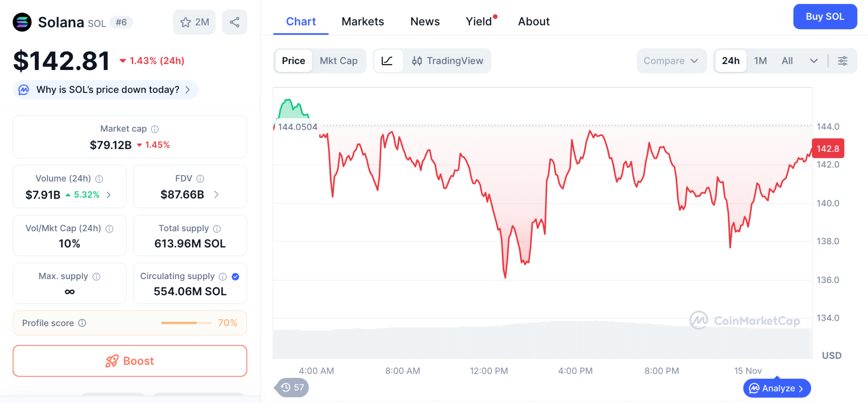Switch to the News tab

click(425, 22)
